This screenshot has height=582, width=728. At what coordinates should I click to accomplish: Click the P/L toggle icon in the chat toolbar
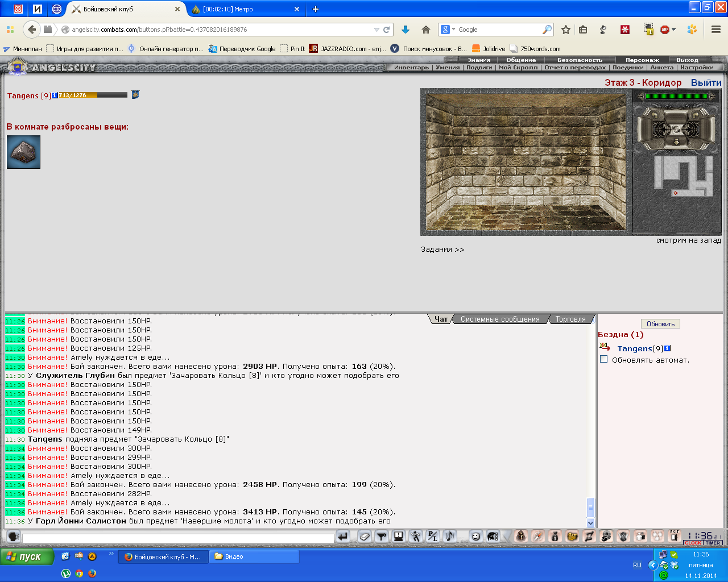click(433, 536)
